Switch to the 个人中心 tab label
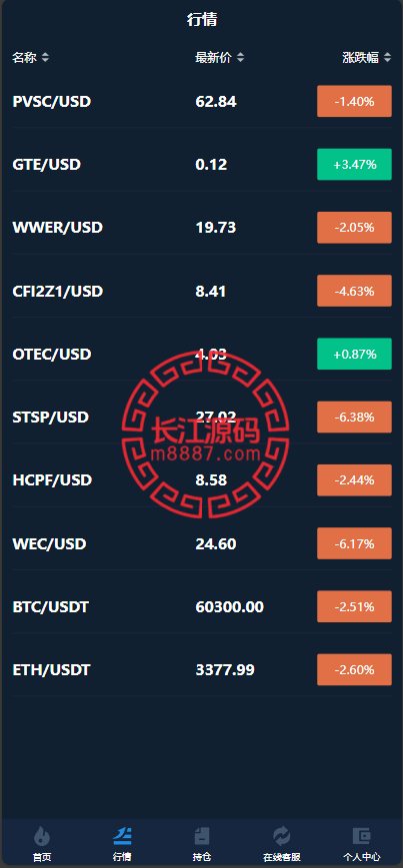 361,857
